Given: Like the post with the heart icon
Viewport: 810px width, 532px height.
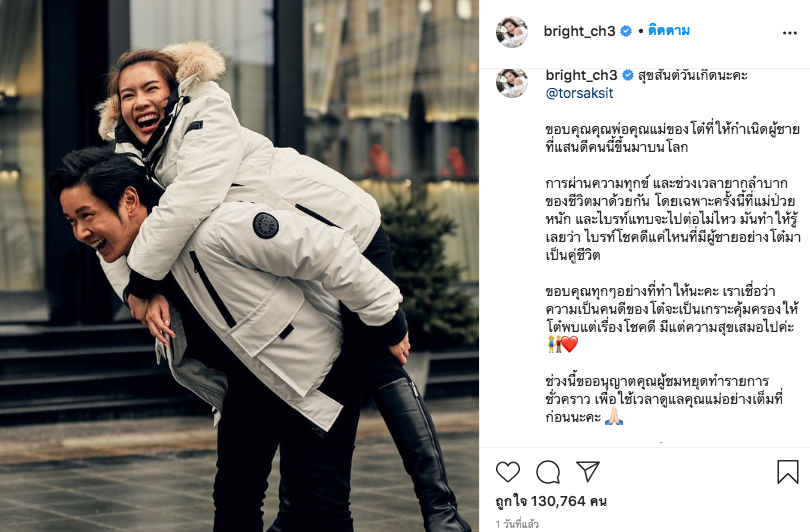Looking at the screenshot, I should [x=508, y=472].
